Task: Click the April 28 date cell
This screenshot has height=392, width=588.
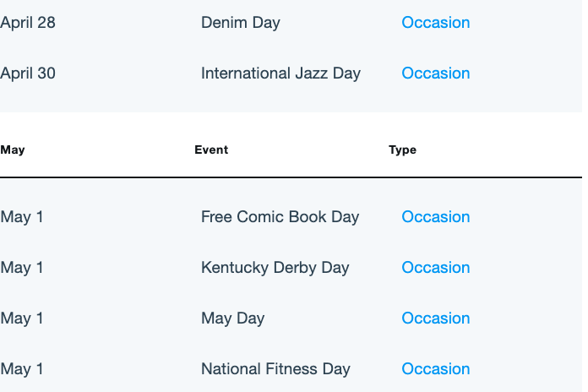Action: (x=28, y=23)
